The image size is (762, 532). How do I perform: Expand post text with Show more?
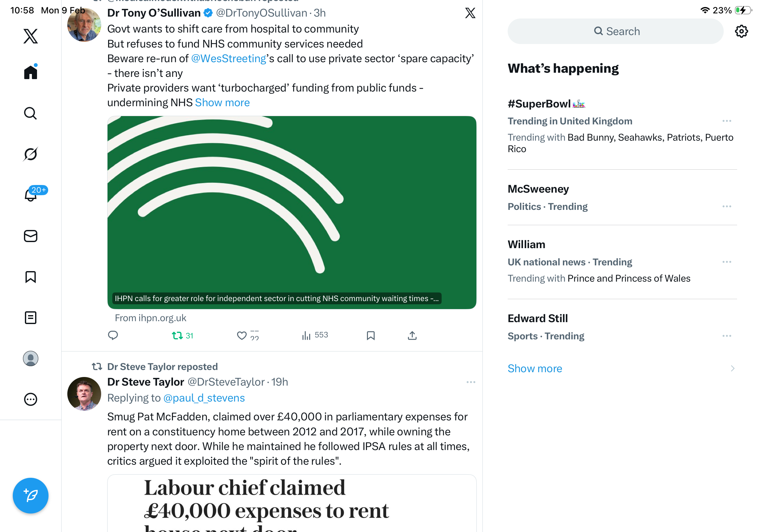222,103
